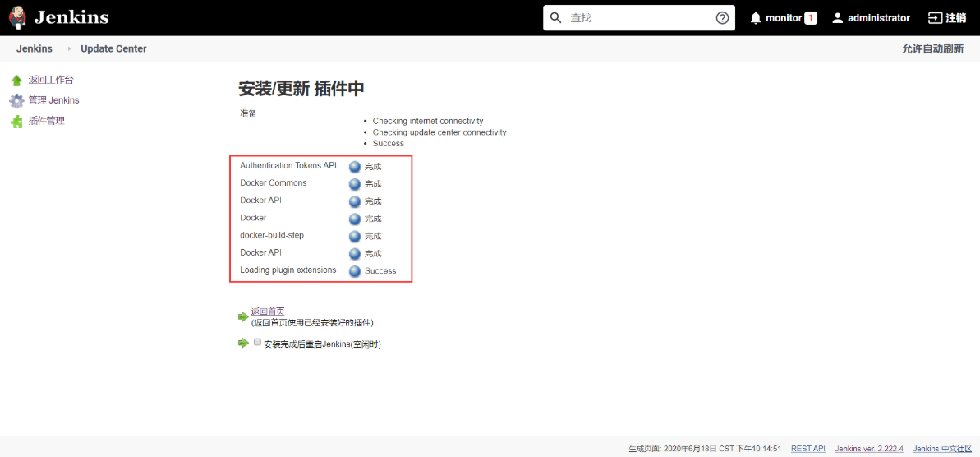980x457 pixels.
Task: Open 插件管理 plugin manager link
Action: pyautogui.click(x=46, y=121)
